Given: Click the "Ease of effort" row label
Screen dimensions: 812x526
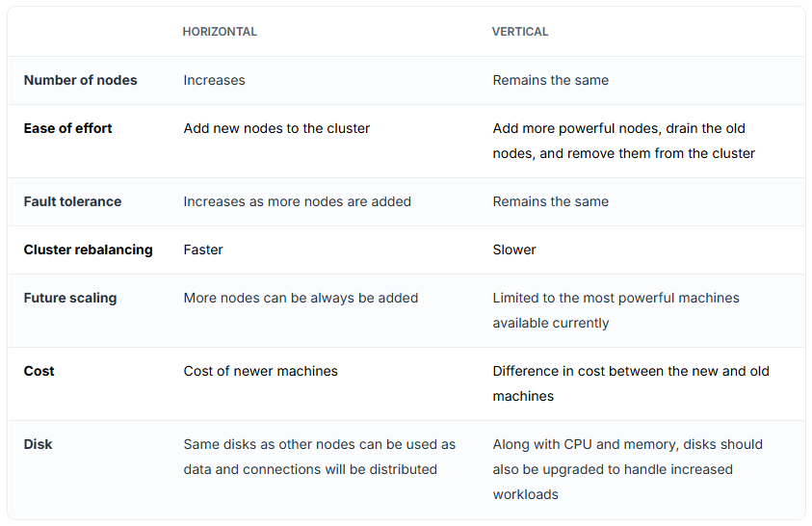Looking at the screenshot, I should click(67, 128).
